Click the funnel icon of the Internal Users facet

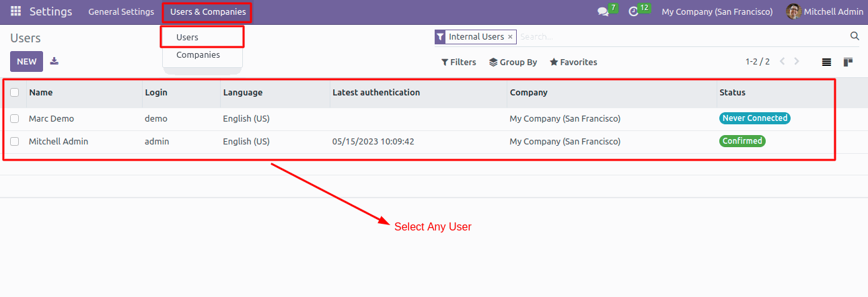(x=440, y=37)
